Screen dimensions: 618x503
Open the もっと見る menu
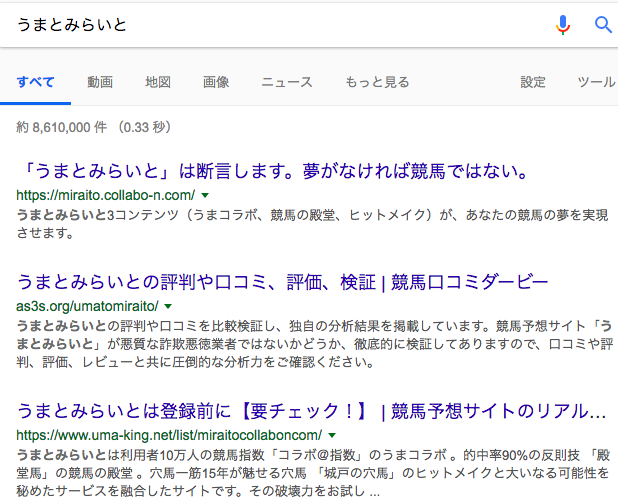point(377,82)
